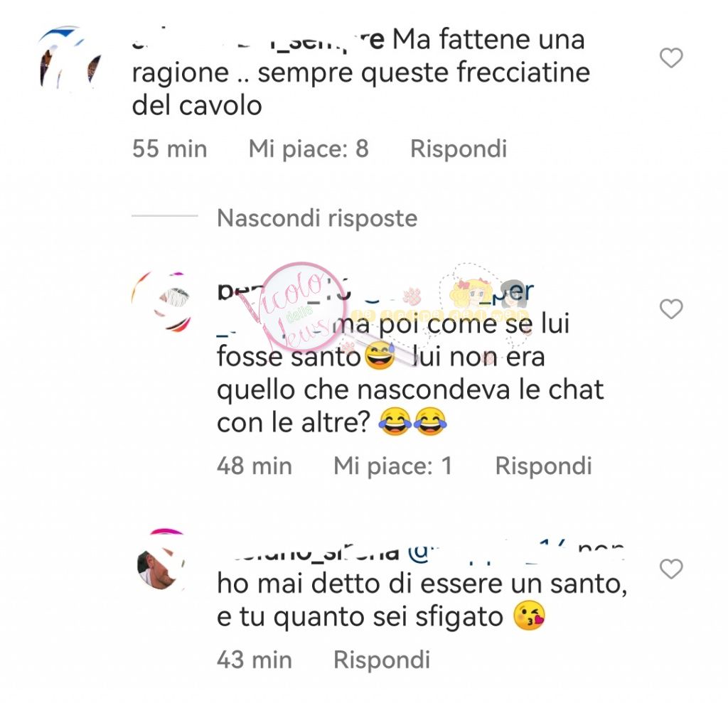This screenshot has width=728, height=703.
Task: Open avatar of the 48 min reply author
Action: click(161, 302)
